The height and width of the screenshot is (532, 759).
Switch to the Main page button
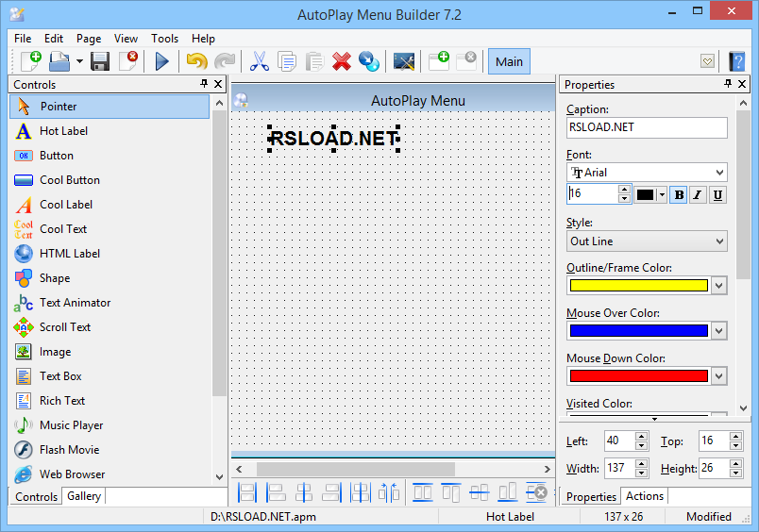tap(509, 61)
